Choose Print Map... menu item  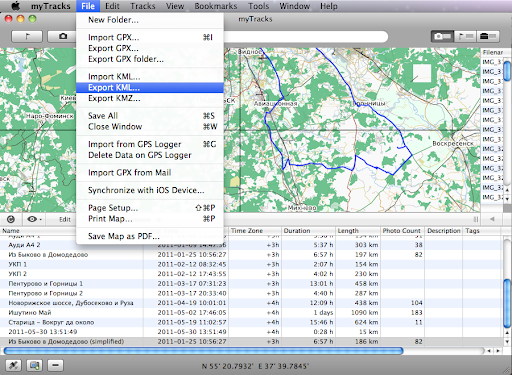tap(150, 219)
